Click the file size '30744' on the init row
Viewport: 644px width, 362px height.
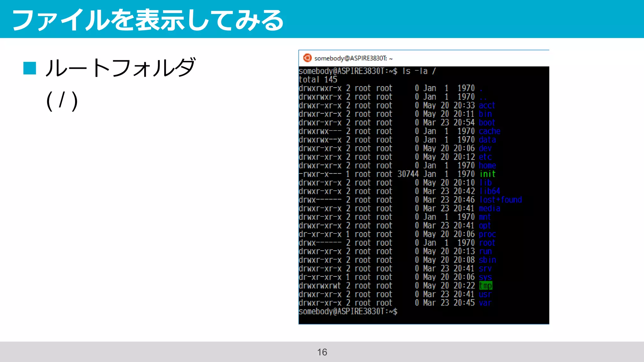408,174
